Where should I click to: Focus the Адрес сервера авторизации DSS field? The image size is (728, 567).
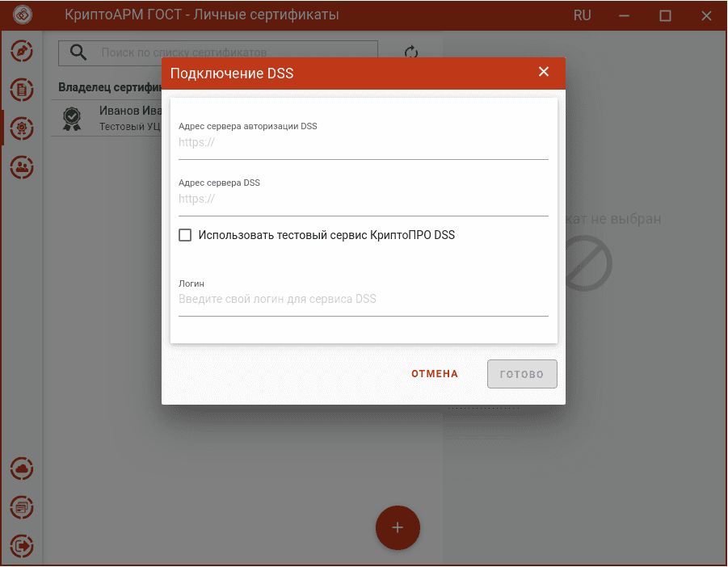[363, 142]
